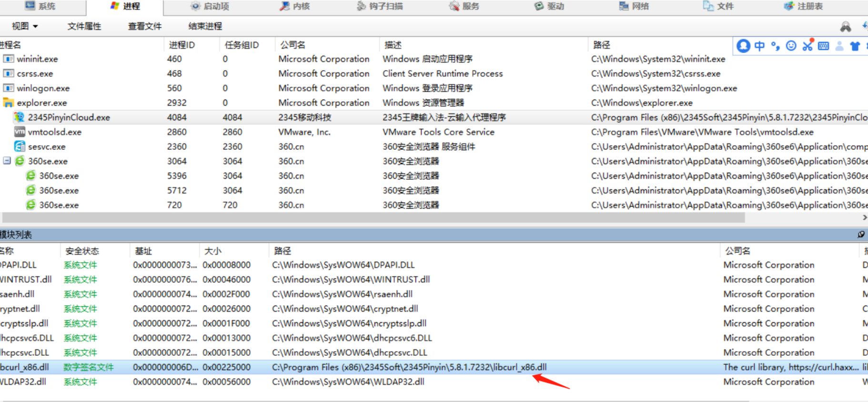Viewport: 868px width, 402px height.
Task: Select the 2345PinyinCloud.exe process row
Action: (x=69, y=117)
